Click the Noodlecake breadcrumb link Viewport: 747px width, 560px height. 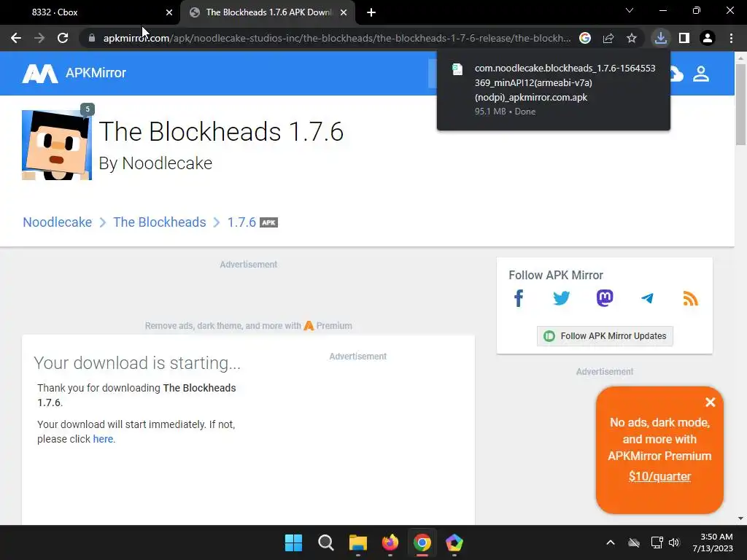(x=57, y=222)
